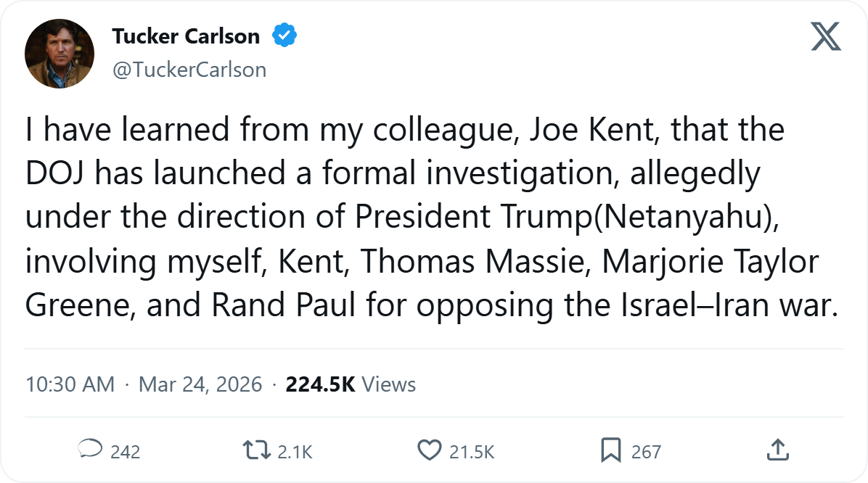Viewport: 868px width, 483px height.
Task: Click the 242 replies count
Action: pos(125,452)
